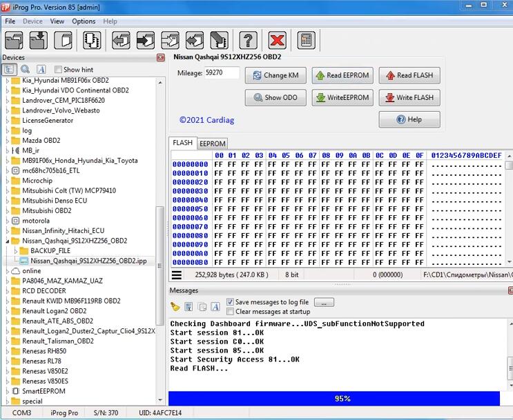Open the Options menu

tap(84, 21)
